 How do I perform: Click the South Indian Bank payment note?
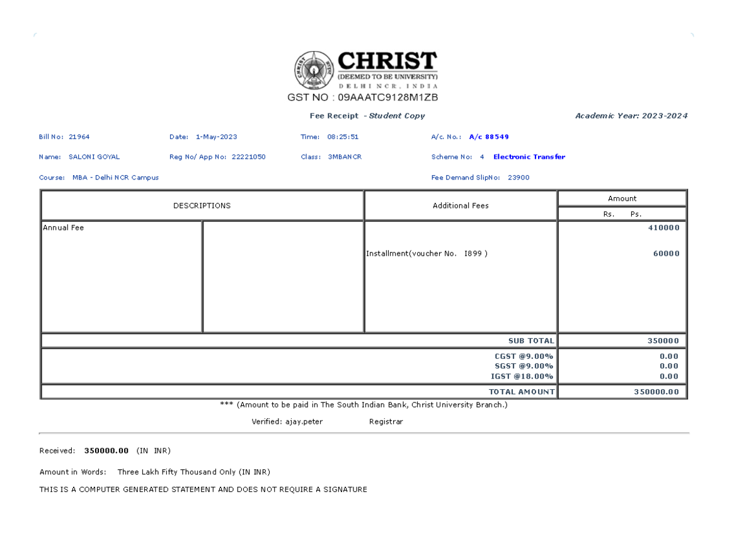tap(364, 405)
